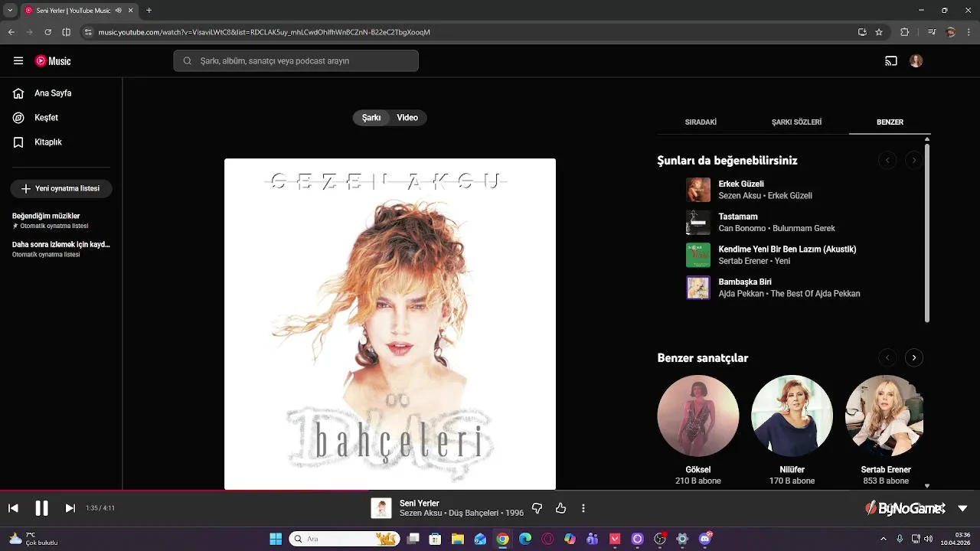
Task: Show next similar artists arrow
Action: coord(913,357)
